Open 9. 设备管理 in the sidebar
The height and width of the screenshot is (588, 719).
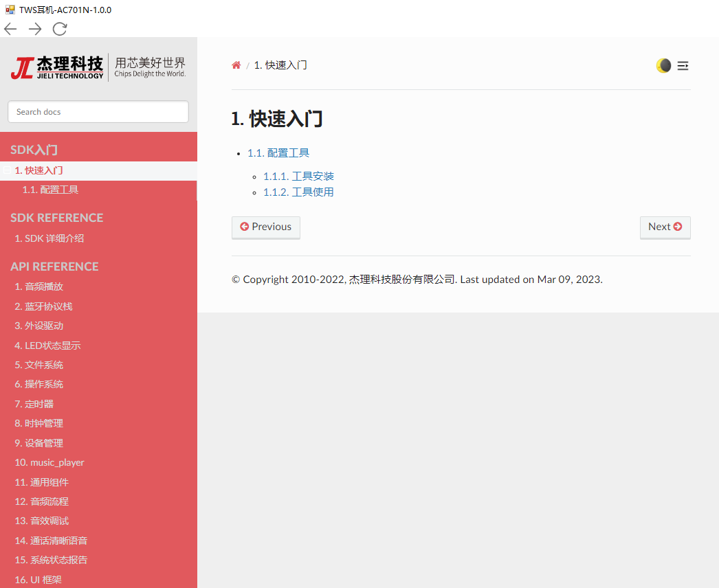(x=39, y=443)
